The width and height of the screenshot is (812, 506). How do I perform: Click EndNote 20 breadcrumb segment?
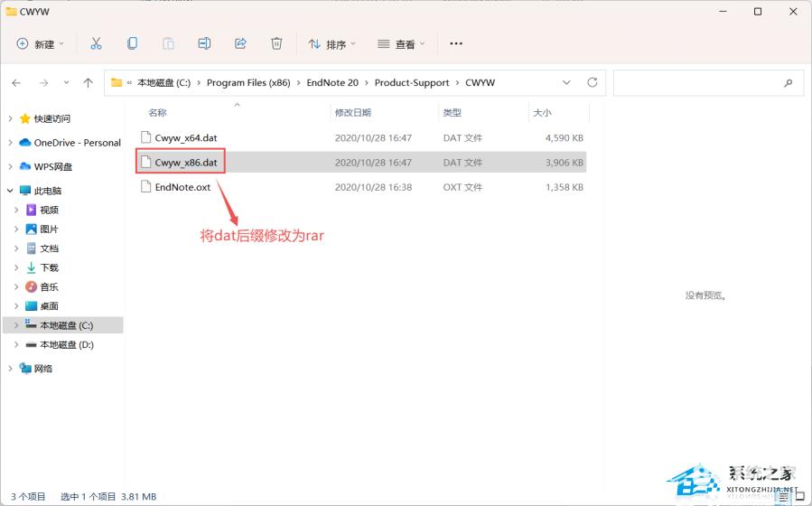pos(332,83)
